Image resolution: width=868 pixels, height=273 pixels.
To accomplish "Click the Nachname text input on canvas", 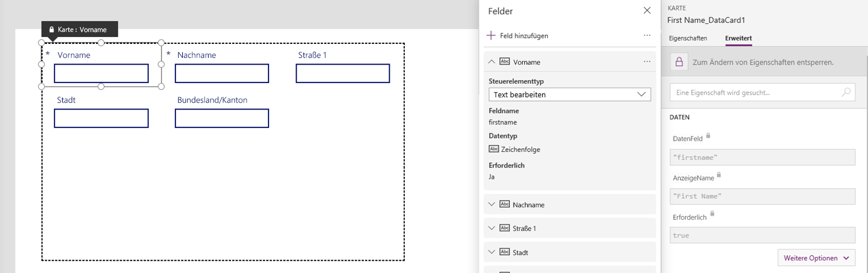I will pos(221,74).
